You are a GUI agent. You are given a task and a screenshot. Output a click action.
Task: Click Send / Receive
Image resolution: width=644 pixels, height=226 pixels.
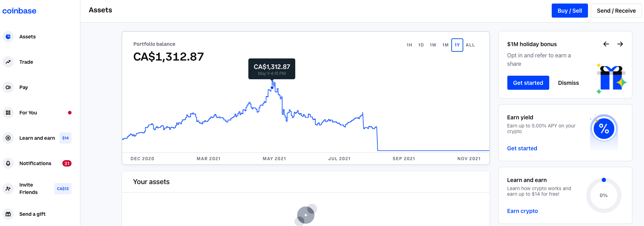pos(616,11)
